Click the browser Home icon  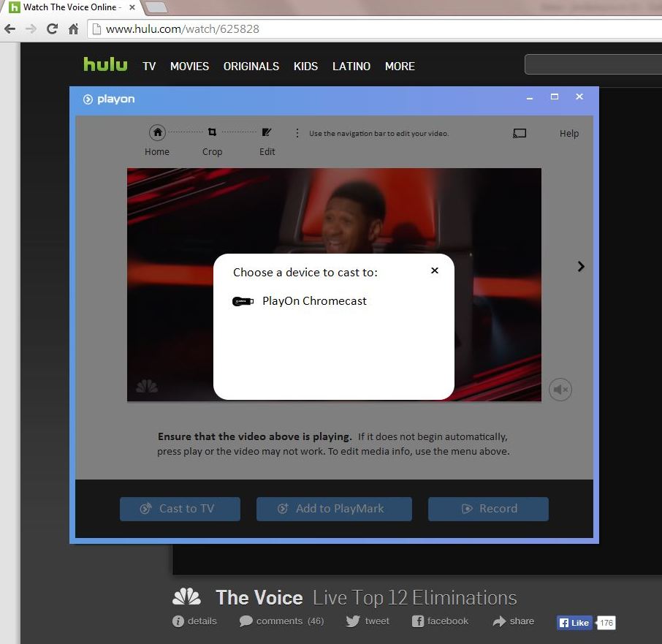pos(74,29)
